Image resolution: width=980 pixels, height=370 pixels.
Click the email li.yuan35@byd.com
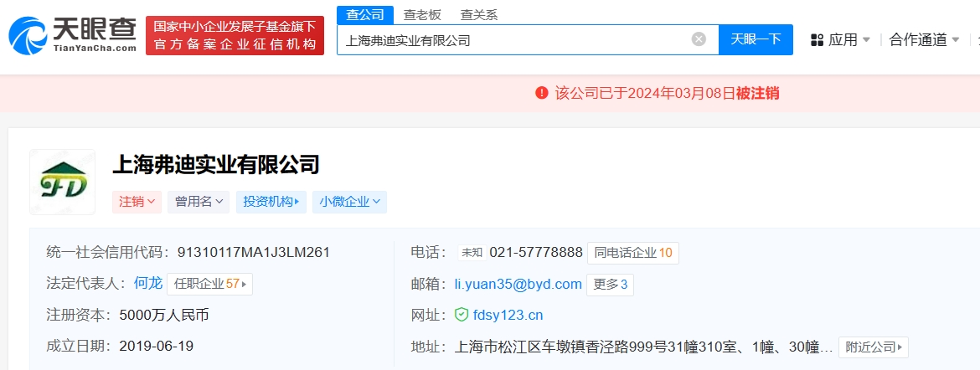click(x=518, y=285)
